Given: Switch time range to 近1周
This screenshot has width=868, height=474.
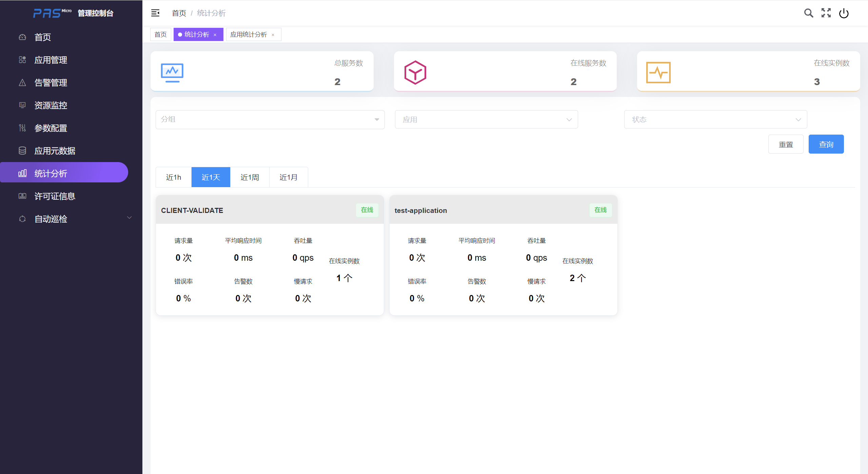Looking at the screenshot, I should (250, 177).
